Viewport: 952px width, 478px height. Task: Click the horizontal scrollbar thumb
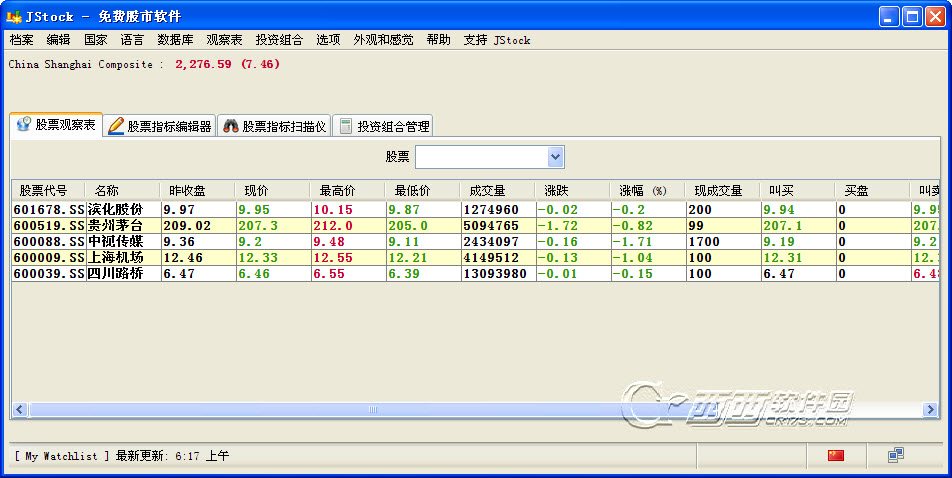pyautogui.click(x=373, y=409)
